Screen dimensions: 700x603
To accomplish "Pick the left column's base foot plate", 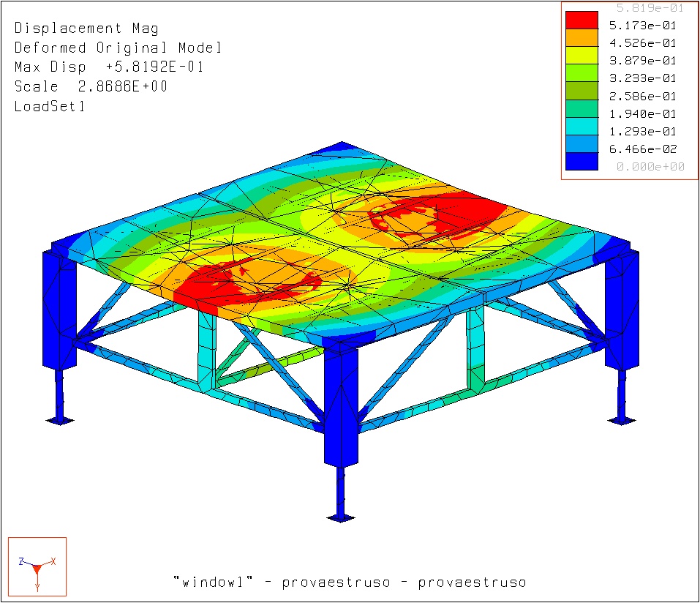I will point(59,420).
